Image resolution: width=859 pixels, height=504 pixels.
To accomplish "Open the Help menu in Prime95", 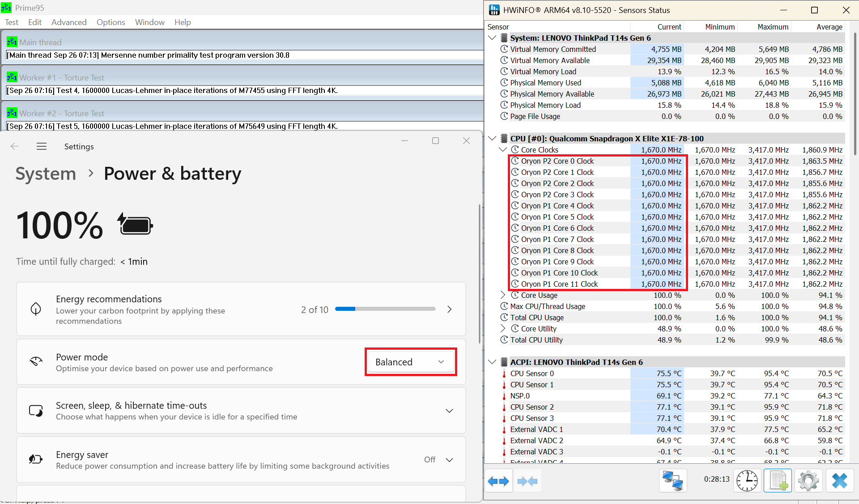I will pyautogui.click(x=183, y=22).
